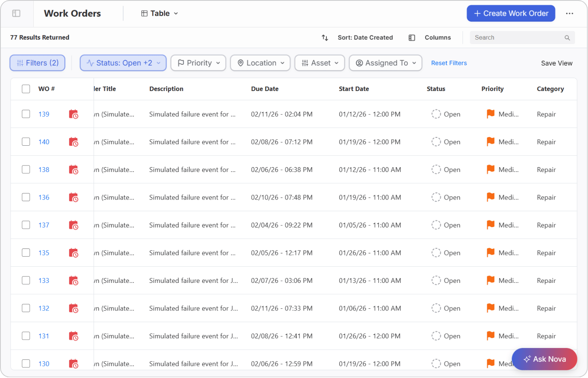Image resolution: width=588 pixels, height=378 pixels.
Task: Click the search magnifier icon
Action: click(567, 38)
